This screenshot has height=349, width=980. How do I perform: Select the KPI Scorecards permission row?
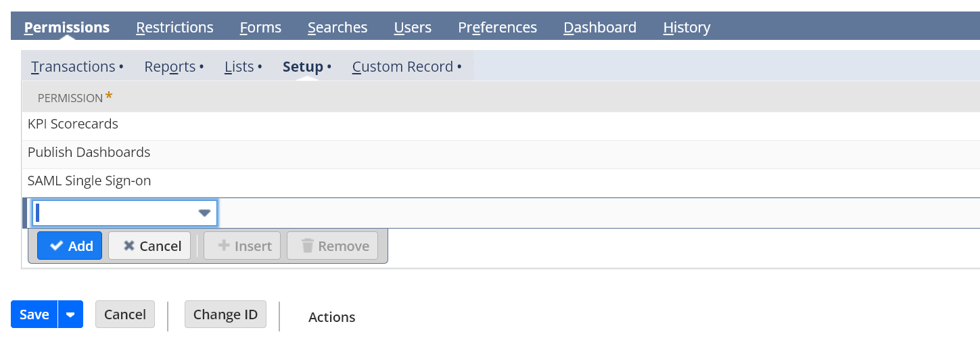(500, 124)
